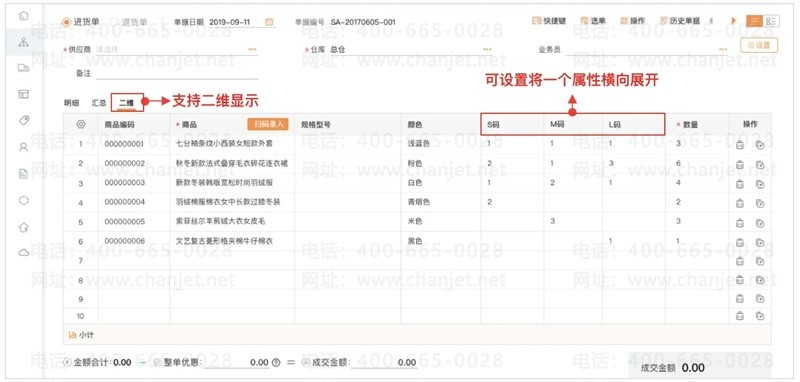Open the 操作 menu

click(x=632, y=21)
